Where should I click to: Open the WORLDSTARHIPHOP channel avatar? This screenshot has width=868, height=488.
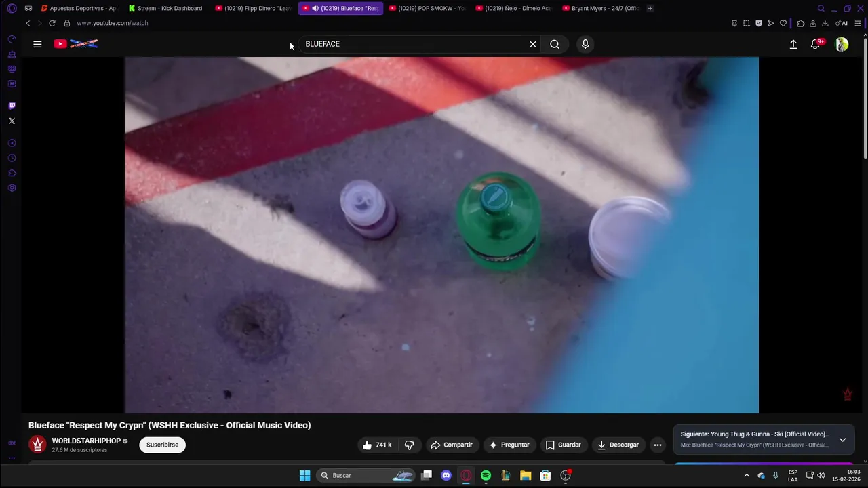37,445
